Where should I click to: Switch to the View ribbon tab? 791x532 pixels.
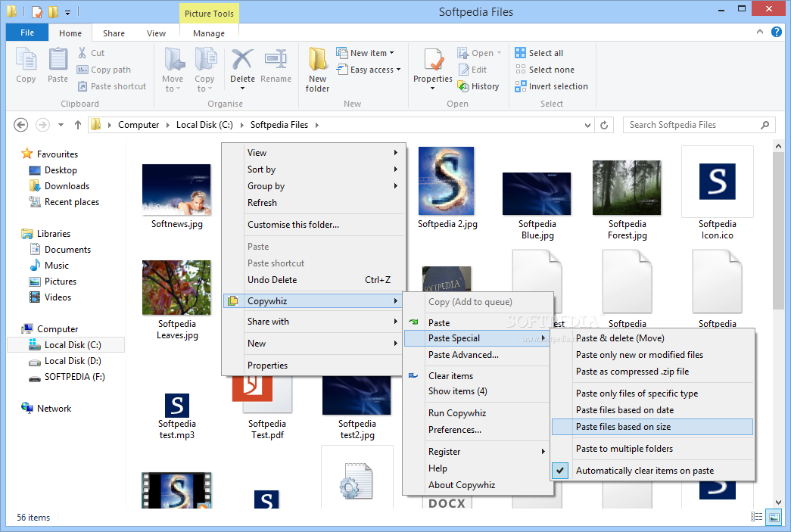point(156,33)
